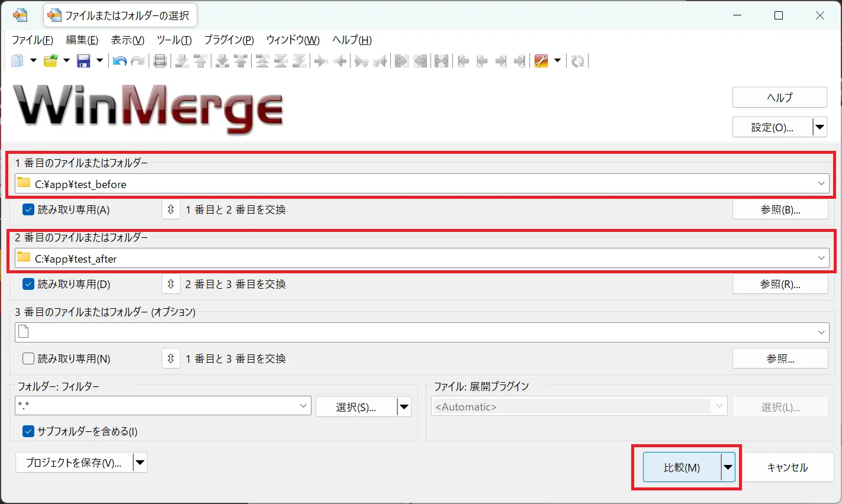The image size is (842, 504).
Task: Open the folder filter *.* dropdown arrow
Action: [x=303, y=406]
